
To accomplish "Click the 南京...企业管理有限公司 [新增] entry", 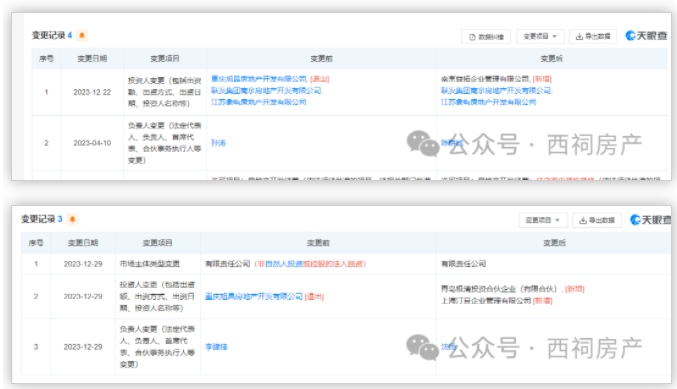I will tap(496, 79).
